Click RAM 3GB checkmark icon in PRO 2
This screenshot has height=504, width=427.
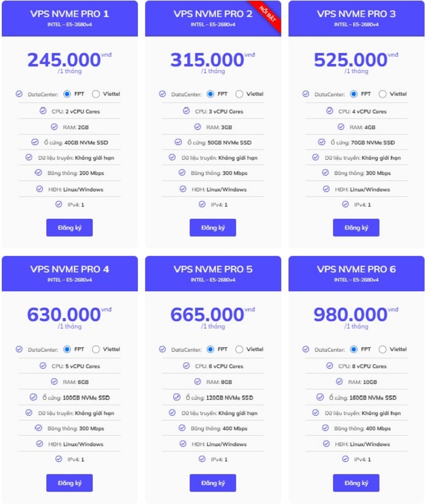(x=198, y=127)
